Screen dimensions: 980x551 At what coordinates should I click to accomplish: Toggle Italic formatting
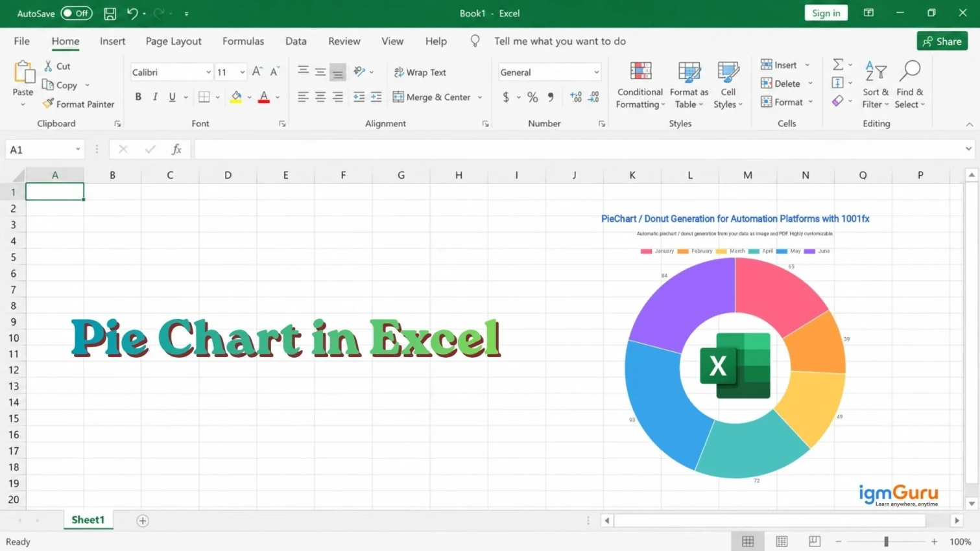point(155,97)
